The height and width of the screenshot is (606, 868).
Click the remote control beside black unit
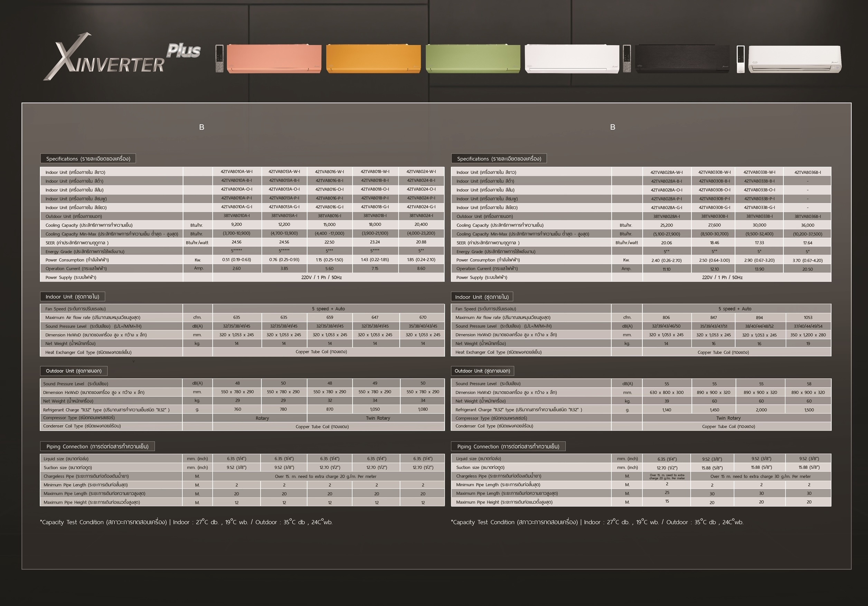pos(626,59)
